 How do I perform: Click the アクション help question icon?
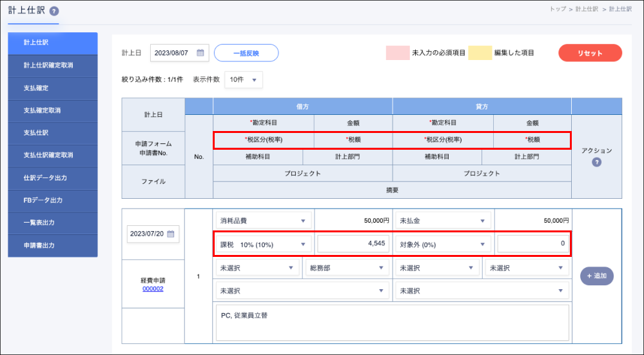tap(596, 162)
